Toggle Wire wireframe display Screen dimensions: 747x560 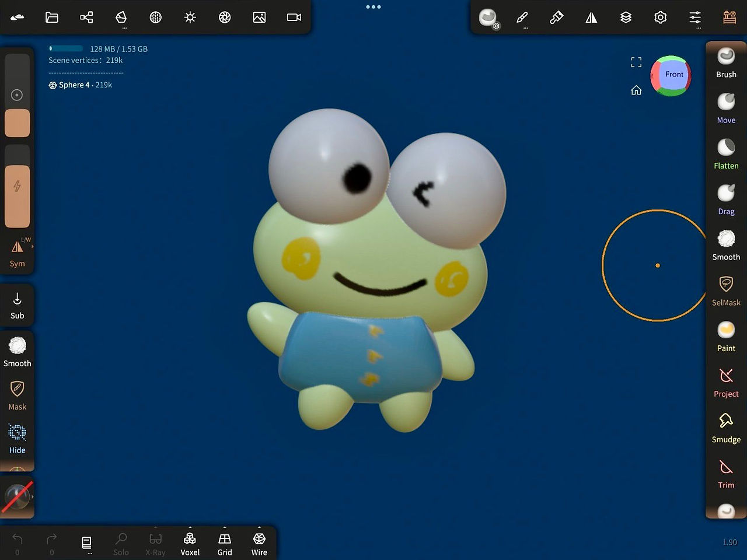point(259,544)
